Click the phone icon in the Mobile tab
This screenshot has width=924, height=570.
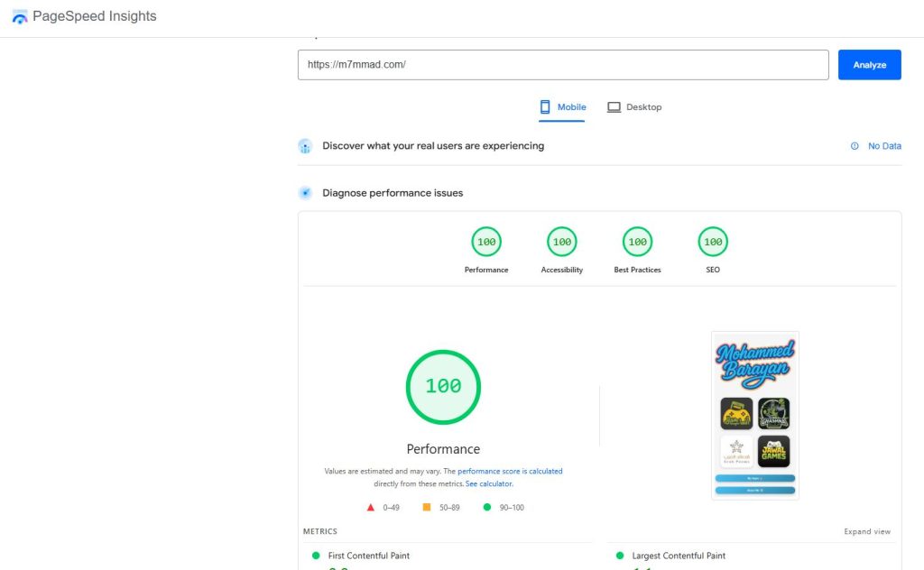point(543,106)
